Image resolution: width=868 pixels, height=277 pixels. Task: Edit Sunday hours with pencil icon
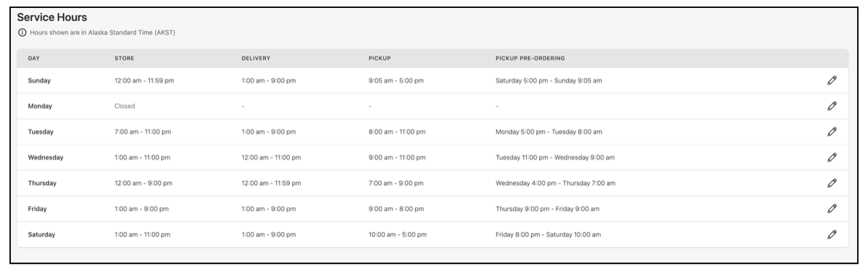tap(832, 80)
